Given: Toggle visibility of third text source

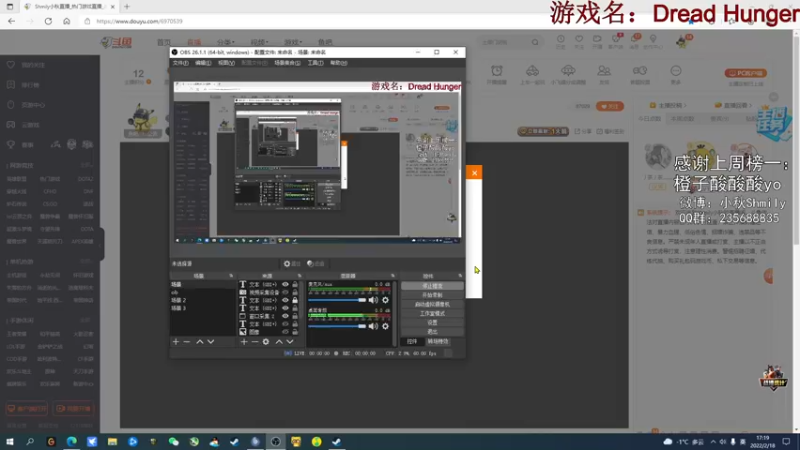Looking at the screenshot, I should (x=285, y=308).
